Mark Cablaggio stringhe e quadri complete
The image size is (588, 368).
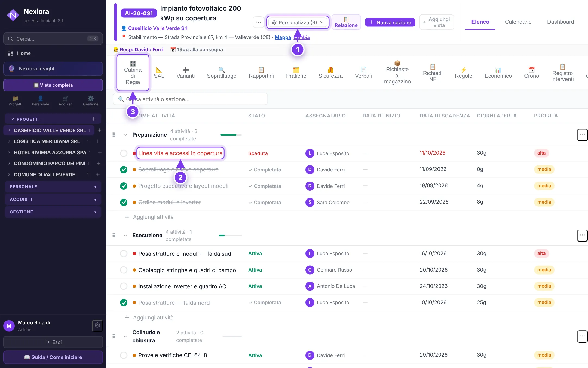pyautogui.click(x=124, y=270)
